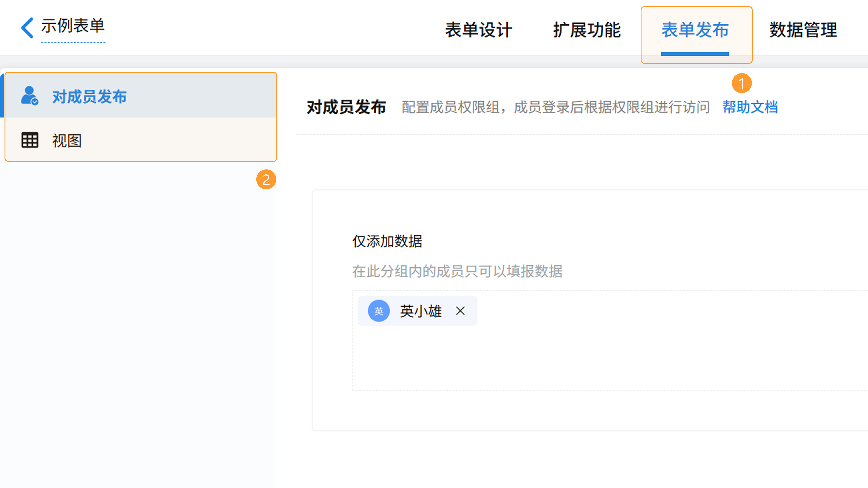The width and height of the screenshot is (868, 488).
Task: Remove 英小雄 using the X icon
Action: coord(460,311)
